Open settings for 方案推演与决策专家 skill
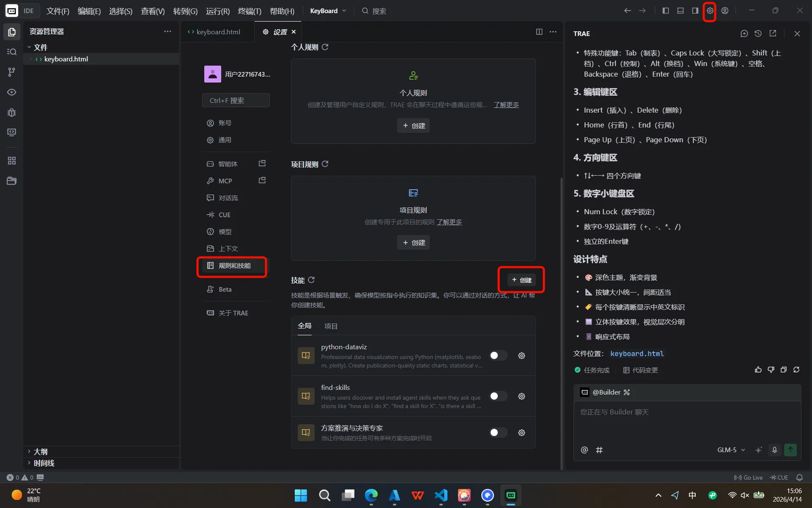812x508 pixels. coord(521,433)
